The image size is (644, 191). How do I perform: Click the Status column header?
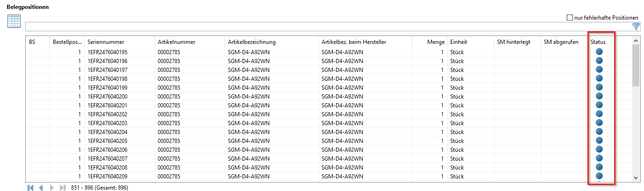click(598, 42)
